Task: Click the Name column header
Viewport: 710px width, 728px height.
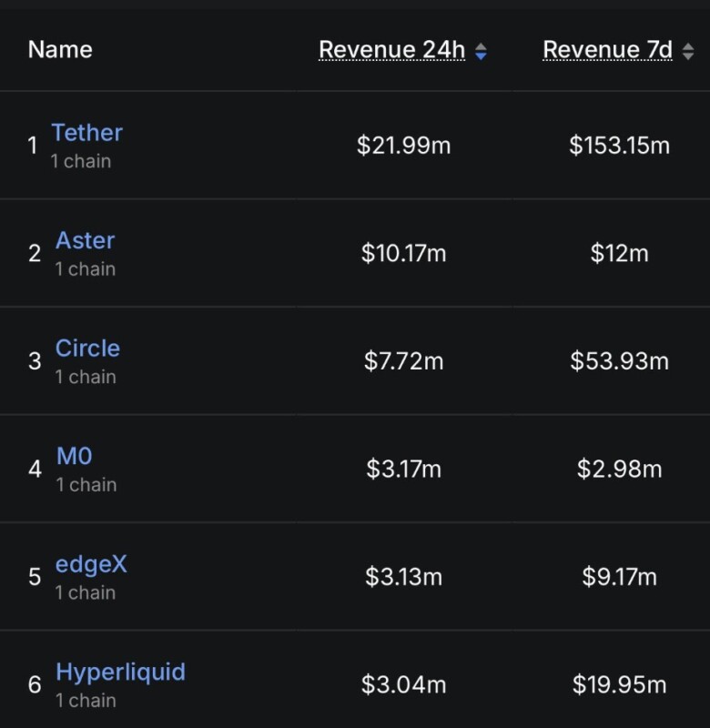Action: tap(60, 50)
